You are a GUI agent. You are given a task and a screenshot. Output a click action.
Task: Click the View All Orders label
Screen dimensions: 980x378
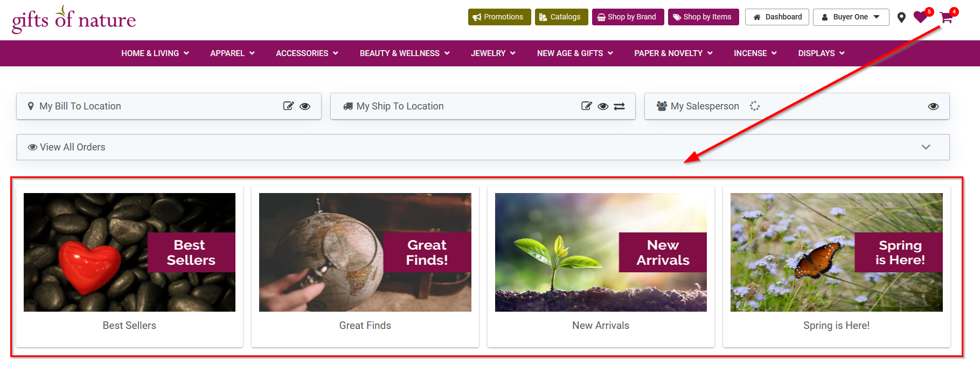coord(73,147)
